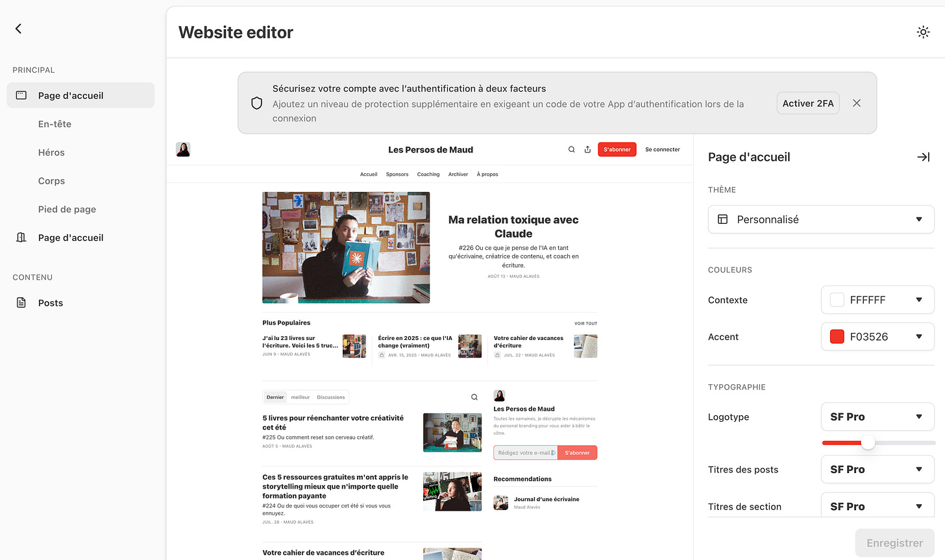
Task: Click Archiver in preview navigation
Action: 458,174
